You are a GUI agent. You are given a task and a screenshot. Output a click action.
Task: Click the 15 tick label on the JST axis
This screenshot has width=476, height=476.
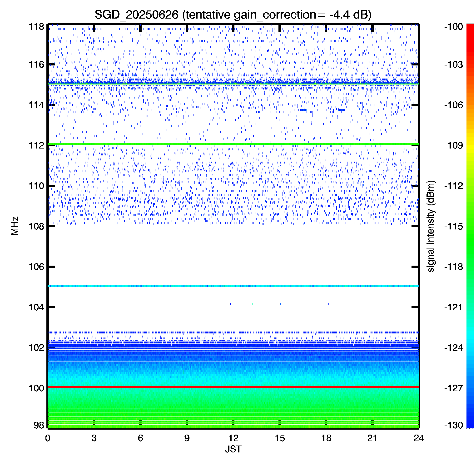tap(280, 438)
